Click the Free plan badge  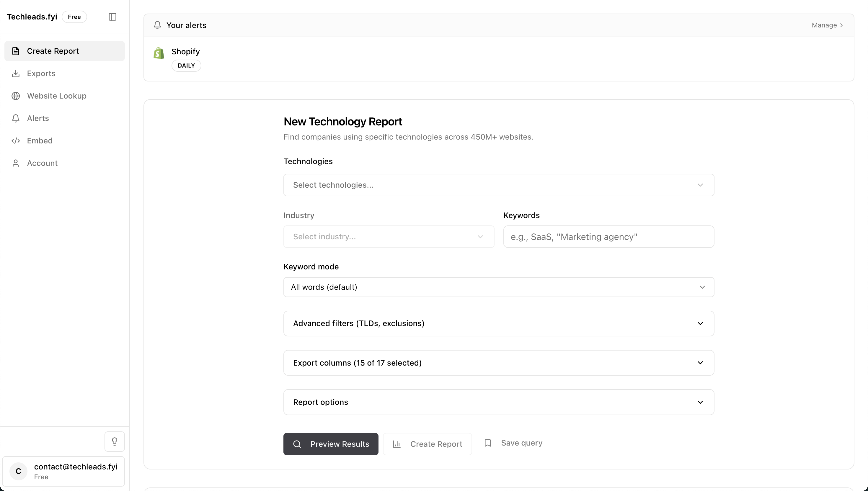[x=74, y=17]
